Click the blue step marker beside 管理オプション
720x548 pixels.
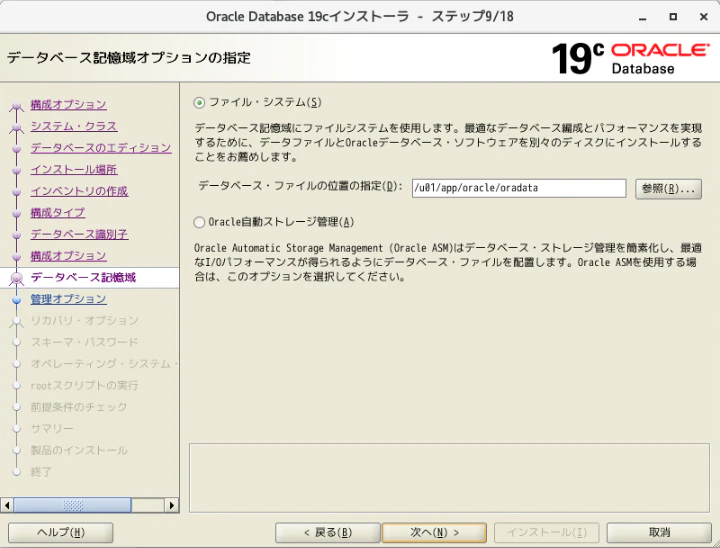coord(17,300)
